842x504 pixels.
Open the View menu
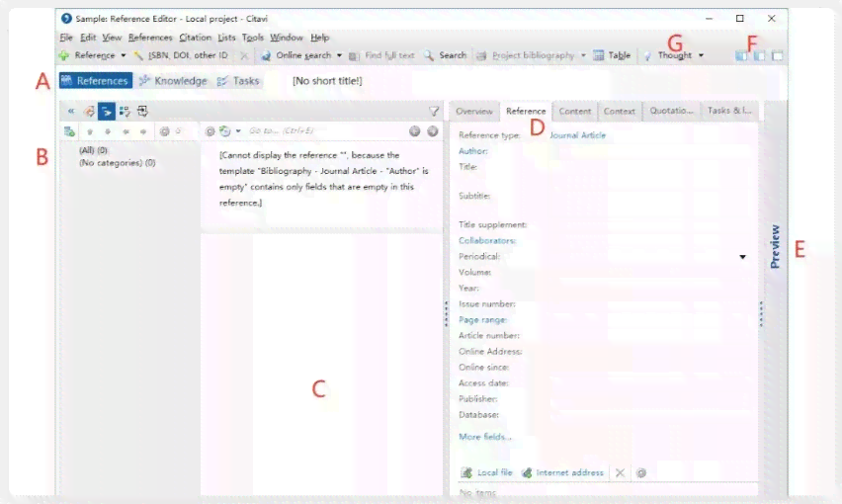[112, 38]
